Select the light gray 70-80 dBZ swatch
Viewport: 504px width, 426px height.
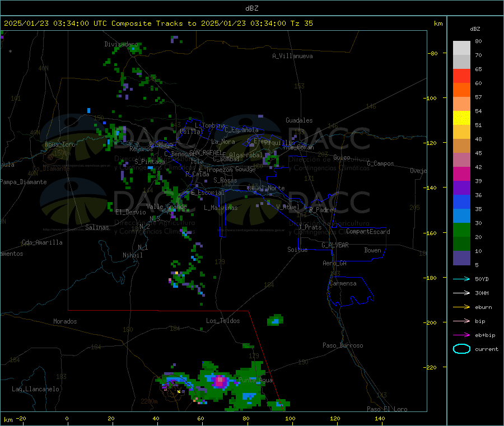[x=461, y=48]
